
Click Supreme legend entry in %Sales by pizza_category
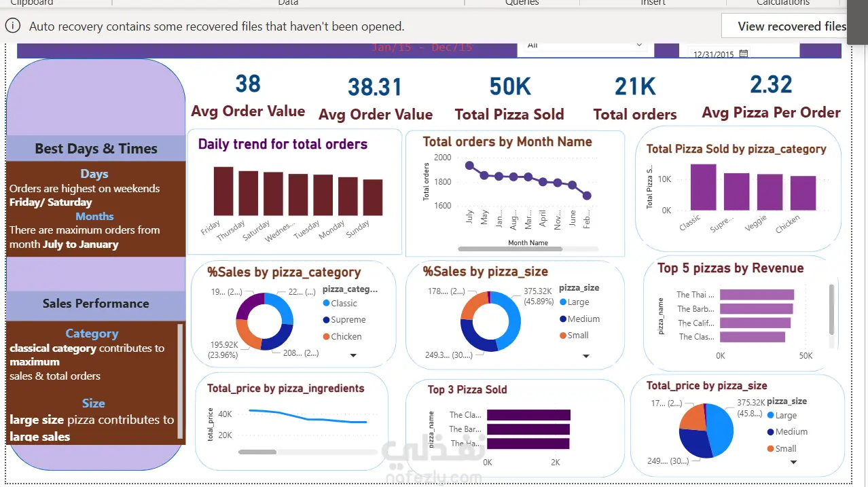(x=344, y=320)
